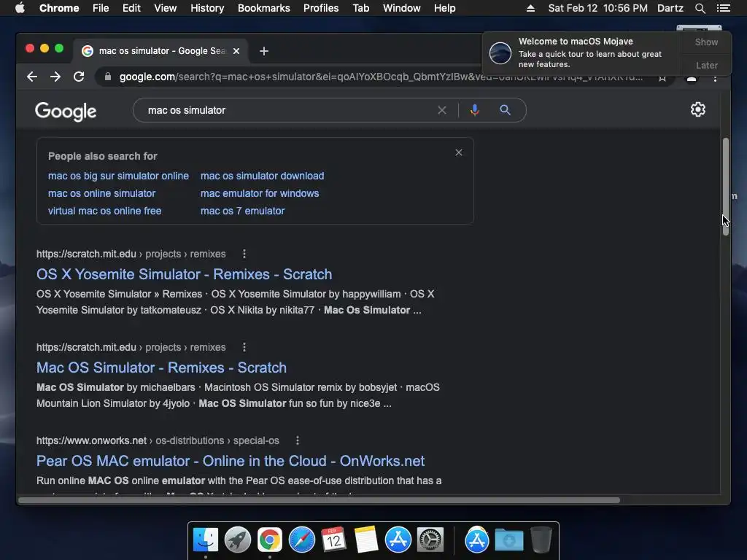
Task: Open the Apple menu
Action: click(x=20, y=8)
